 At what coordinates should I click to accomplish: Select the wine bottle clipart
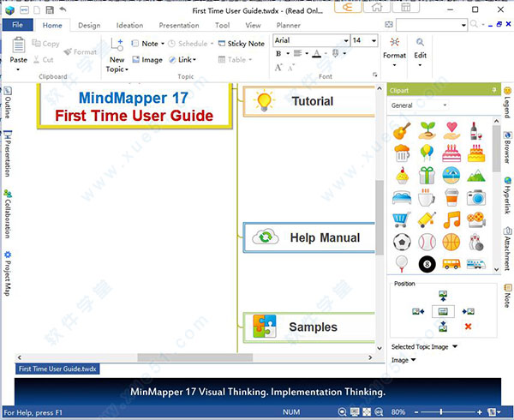point(476,130)
